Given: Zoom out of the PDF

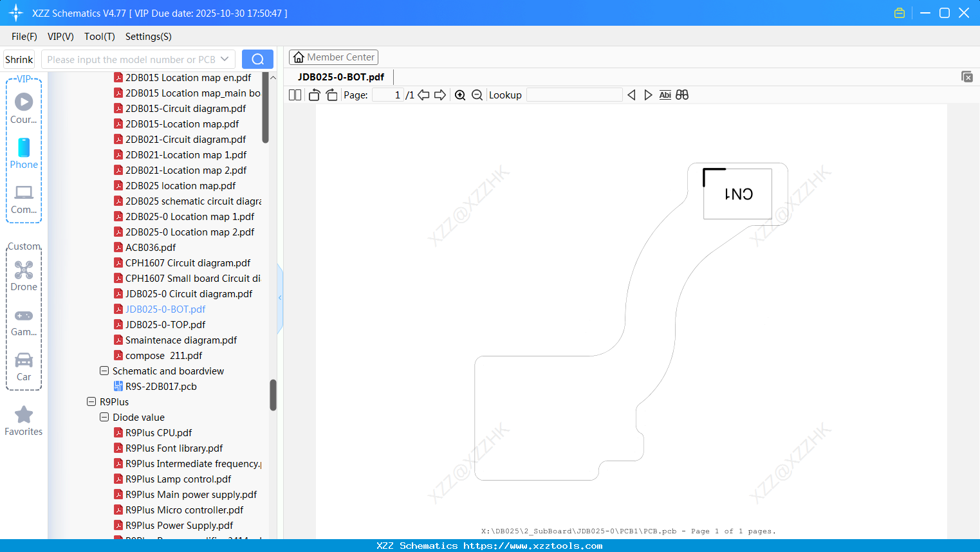Looking at the screenshot, I should (477, 95).
